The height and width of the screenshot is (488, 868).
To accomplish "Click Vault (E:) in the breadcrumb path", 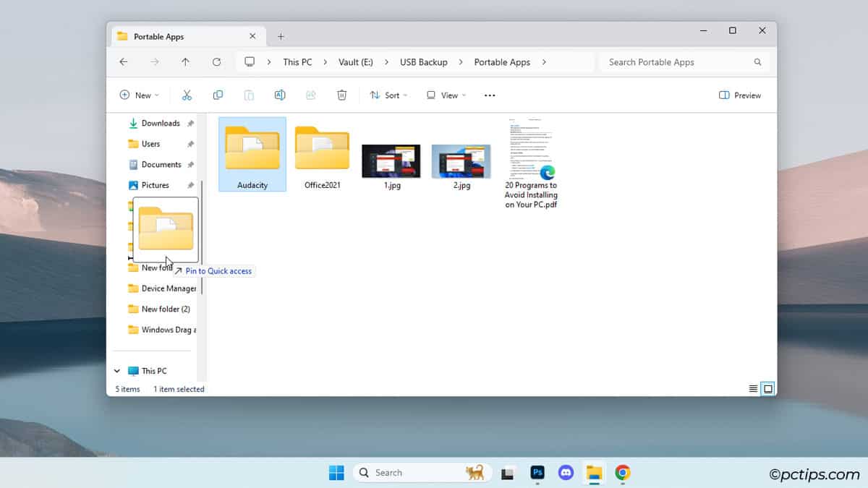I will click(x=354, y=62).
